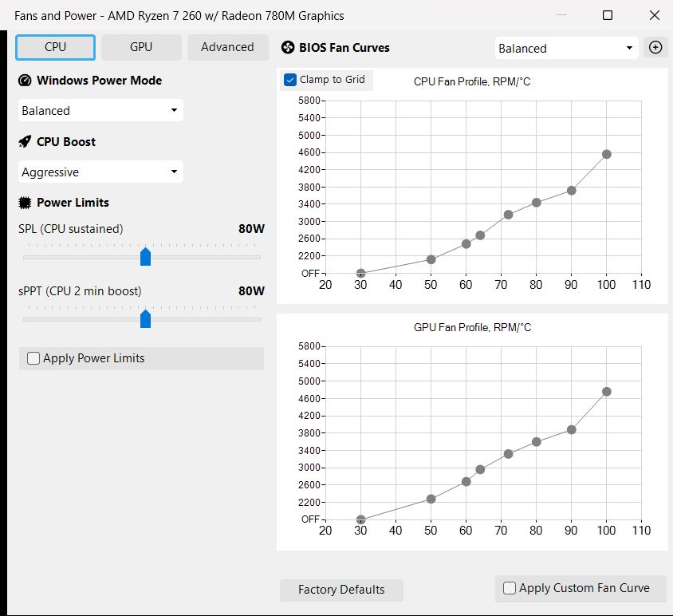This screenshot has width=673, height=616.
Task: Open the Windows Power Mode dropdown
Action: tap(100, 111)
